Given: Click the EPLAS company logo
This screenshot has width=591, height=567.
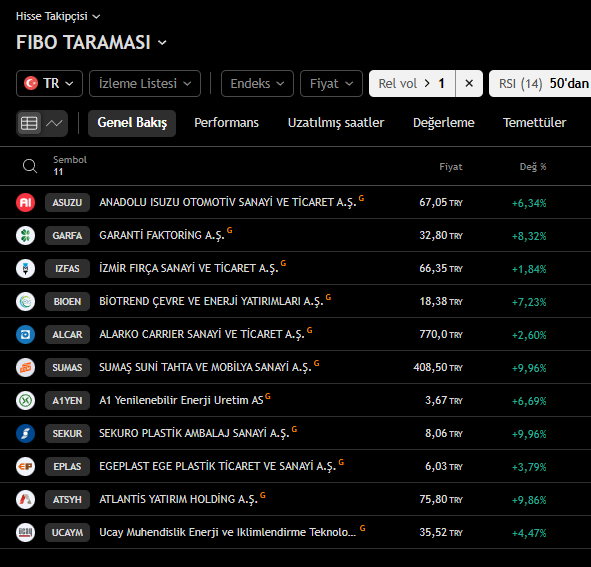Looking at the screenshot, I should pyautogui.click(x=26, y=466).
